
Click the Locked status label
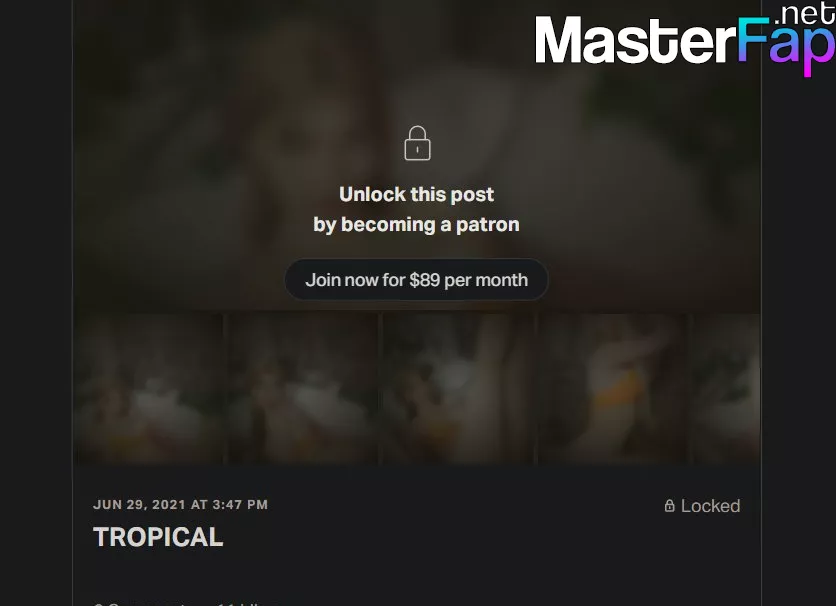710,506
